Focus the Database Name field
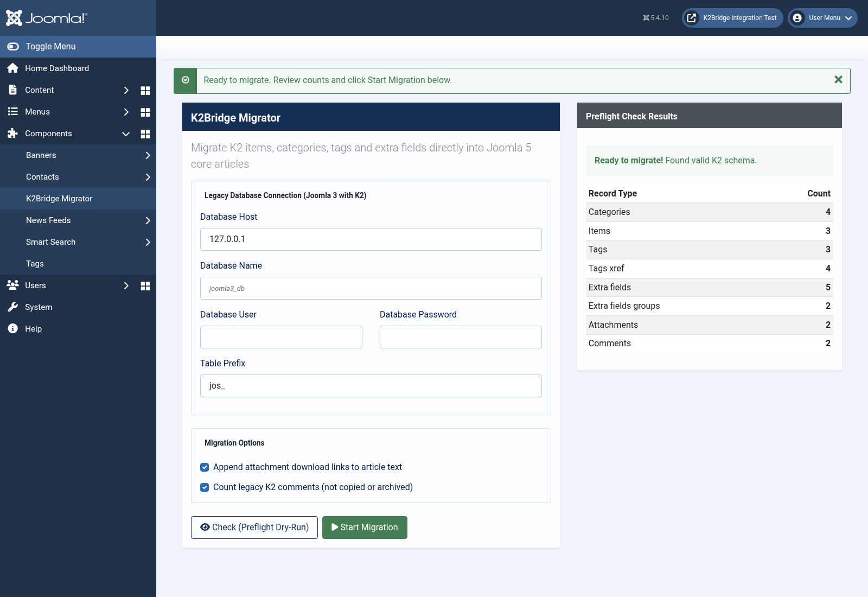This screenshot has height=597, width=868. (x=371, y=288)
